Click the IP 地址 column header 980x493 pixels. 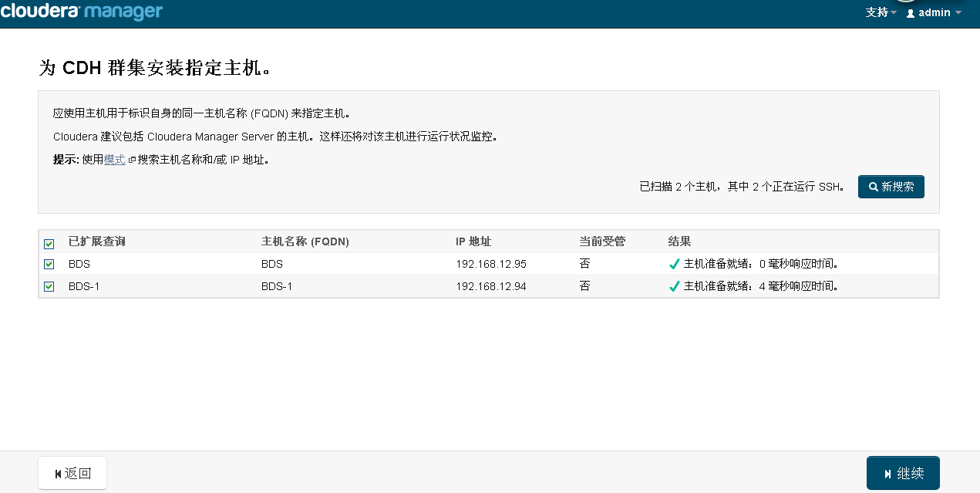473,241
